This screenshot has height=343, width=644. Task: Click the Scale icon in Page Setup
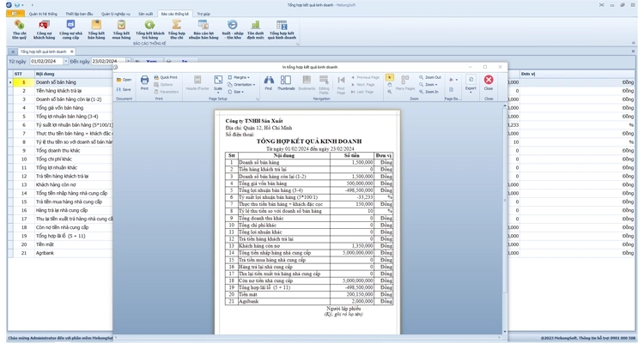point(218,82)
